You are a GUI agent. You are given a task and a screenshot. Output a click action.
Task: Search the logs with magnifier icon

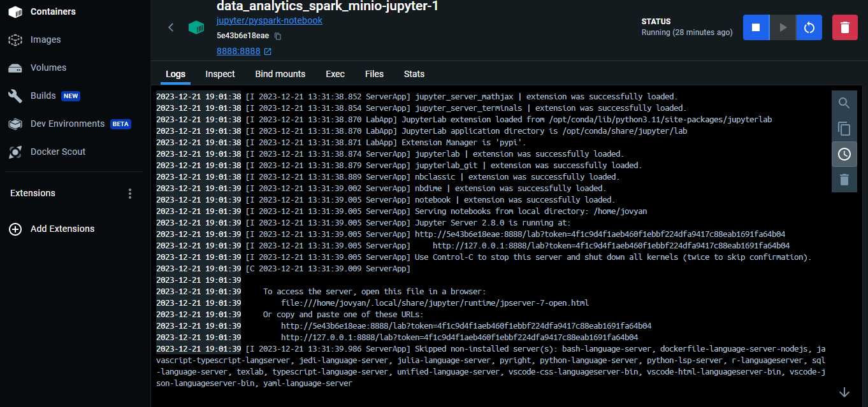pos(844,103)
